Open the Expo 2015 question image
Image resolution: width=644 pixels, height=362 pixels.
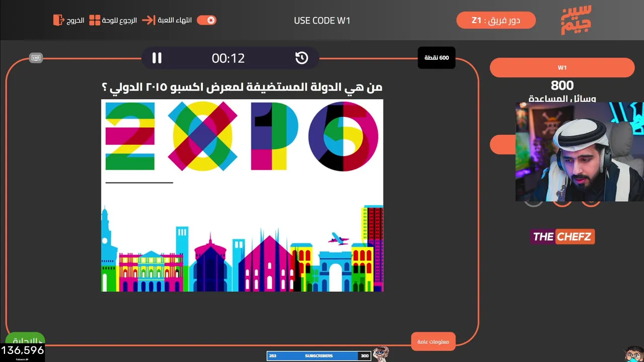click(242, 196)
